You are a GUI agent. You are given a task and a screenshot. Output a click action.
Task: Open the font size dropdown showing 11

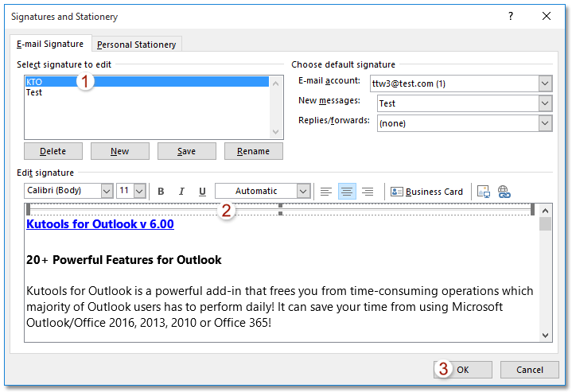coord(140,191)
